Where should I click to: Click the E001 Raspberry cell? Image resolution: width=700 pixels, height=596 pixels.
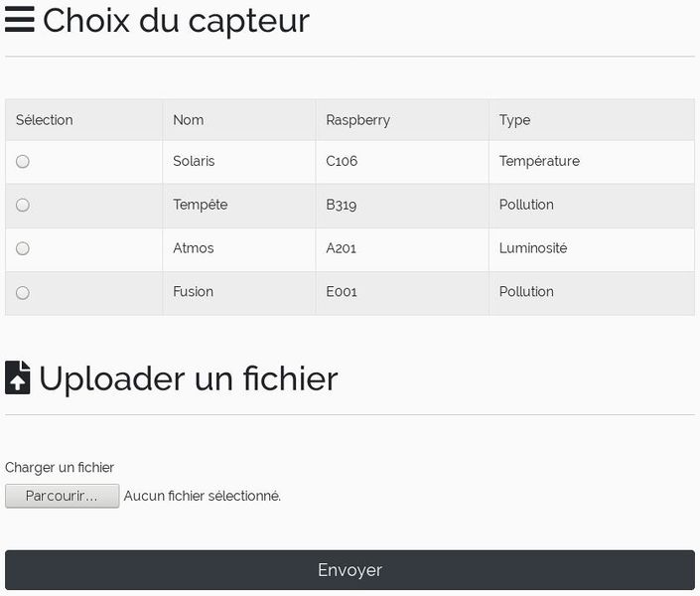click(342, 292)
